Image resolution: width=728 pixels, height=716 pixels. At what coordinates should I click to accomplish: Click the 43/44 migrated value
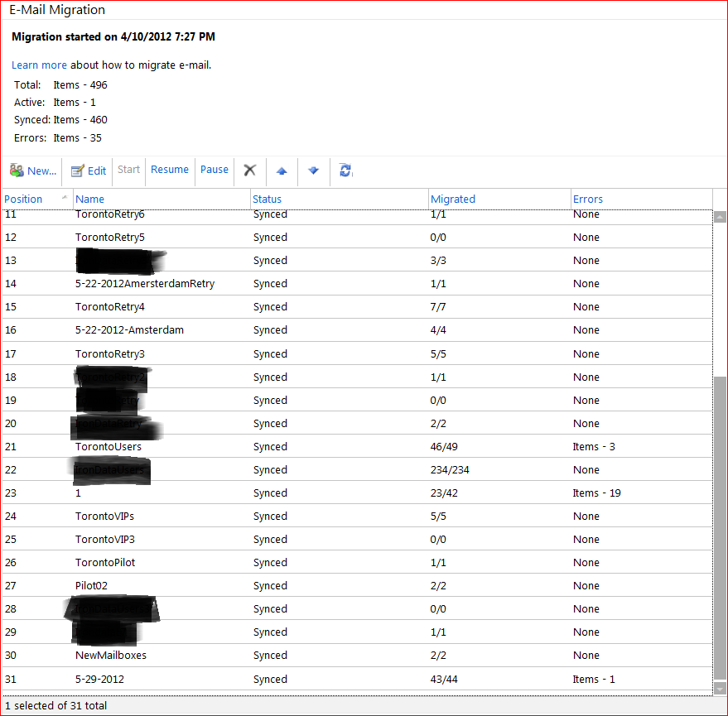click(x=444, y=680)
